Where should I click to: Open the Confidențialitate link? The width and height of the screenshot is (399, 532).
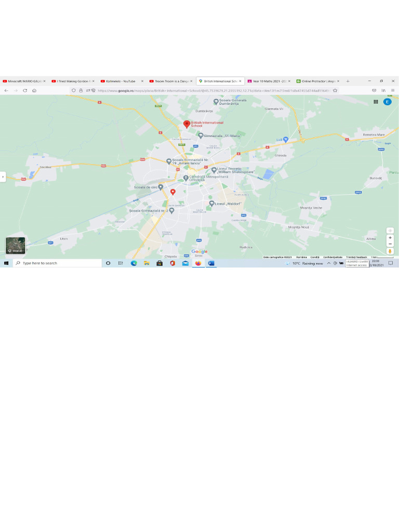tap(332, 257)
